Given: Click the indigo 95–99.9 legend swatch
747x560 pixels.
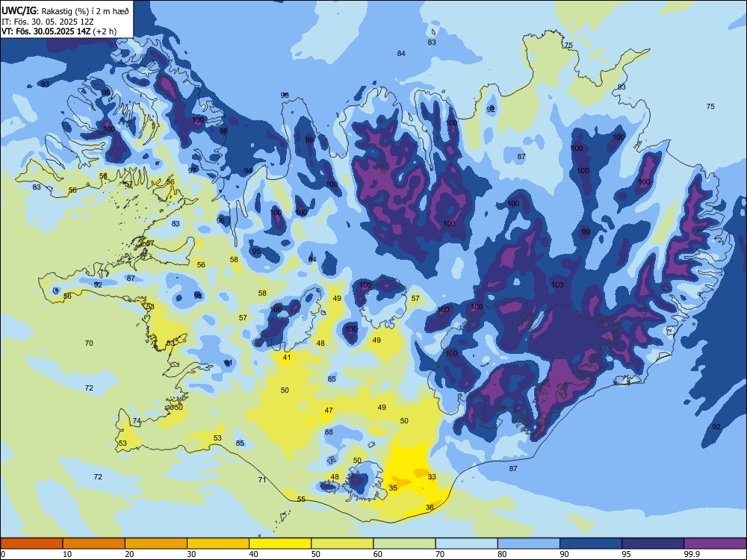Looking at the screenshot, I should click(x=653, y=544).
